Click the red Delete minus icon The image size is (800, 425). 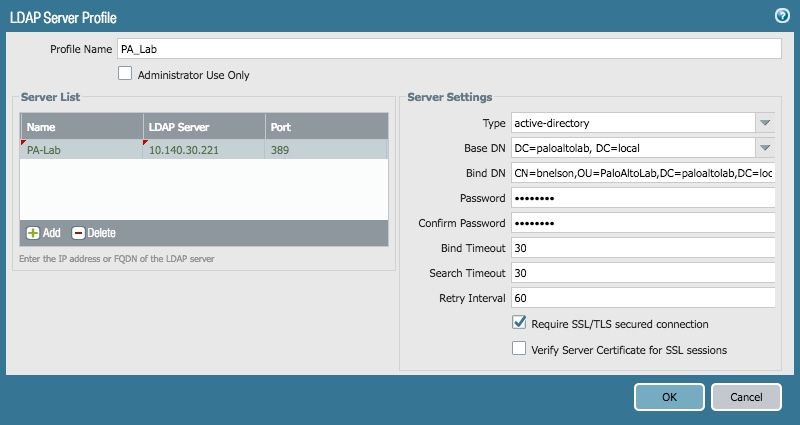coord(78,233)
